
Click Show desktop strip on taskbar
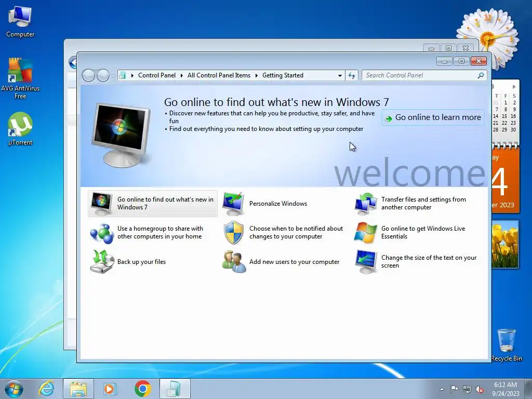point(528,389)
